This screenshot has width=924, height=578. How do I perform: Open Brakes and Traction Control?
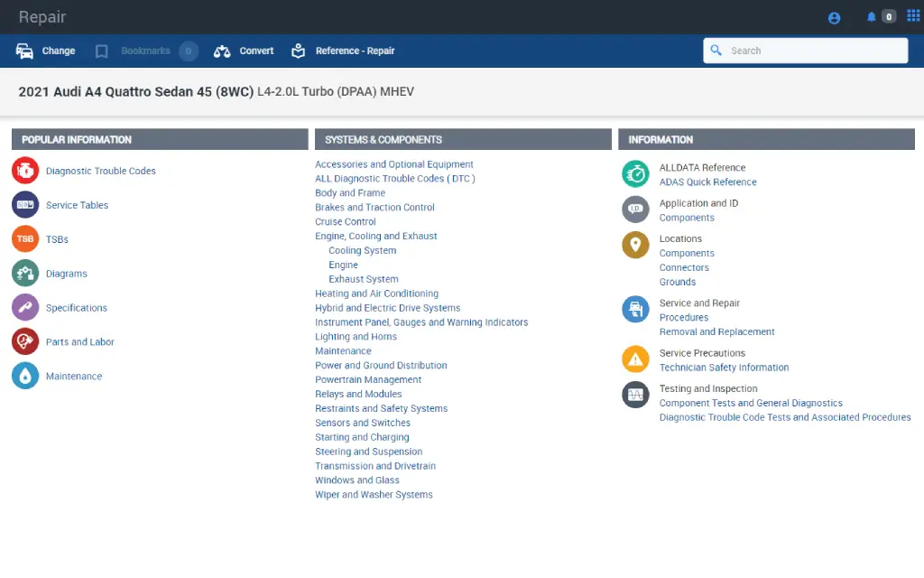pos(374,208)
